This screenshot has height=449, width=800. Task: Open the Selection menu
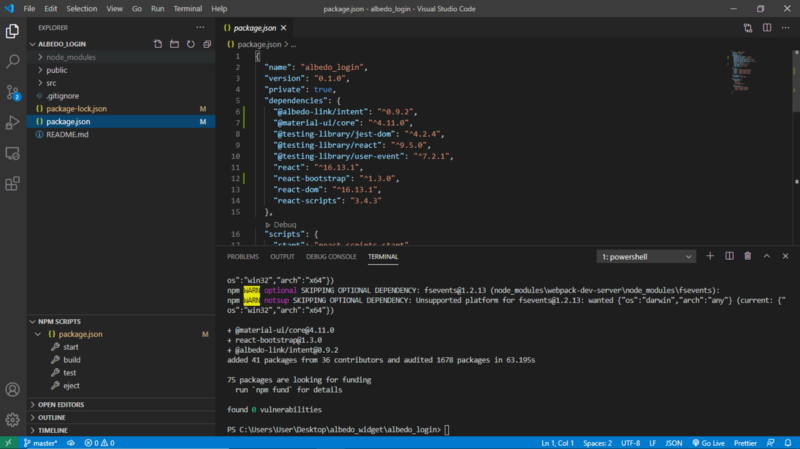point(82,9)
